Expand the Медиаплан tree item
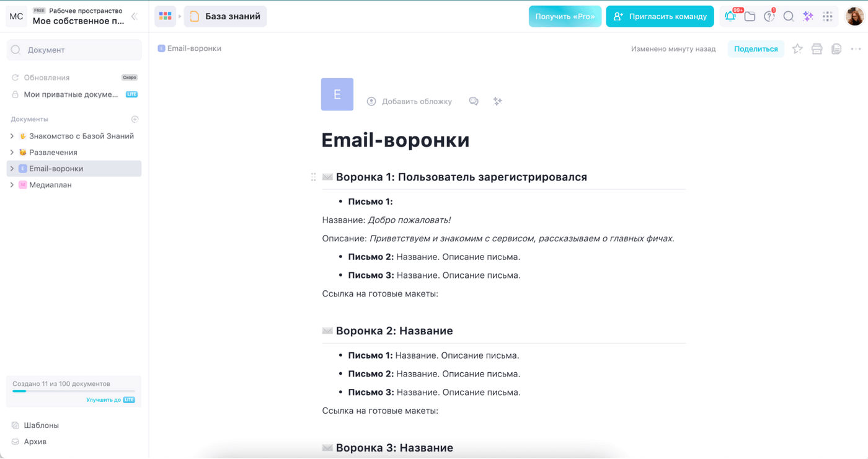 pos(12,185)
